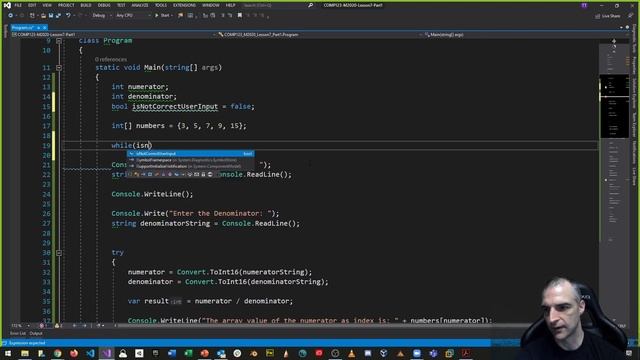
Task: Open the EXTENSIONS menu
Action: coord(184,5)
